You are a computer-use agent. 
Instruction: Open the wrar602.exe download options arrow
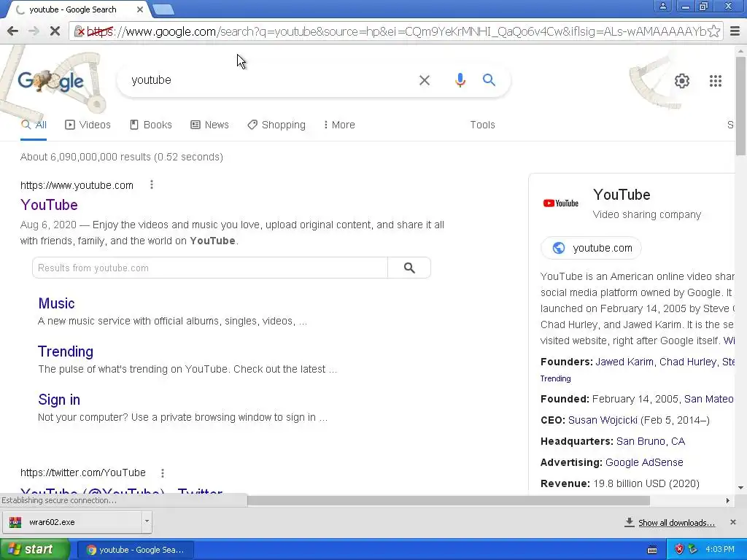(147, 521)
